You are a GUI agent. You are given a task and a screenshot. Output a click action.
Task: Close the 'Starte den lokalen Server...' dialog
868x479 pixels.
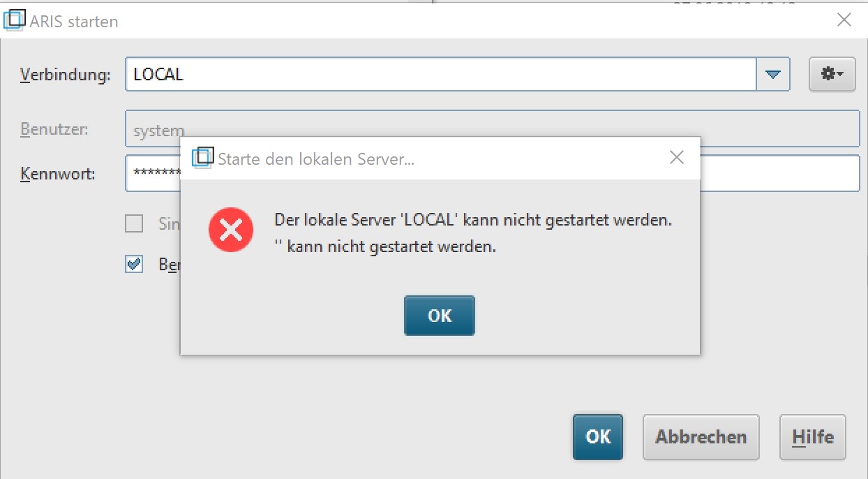click(x=676, y=158)
